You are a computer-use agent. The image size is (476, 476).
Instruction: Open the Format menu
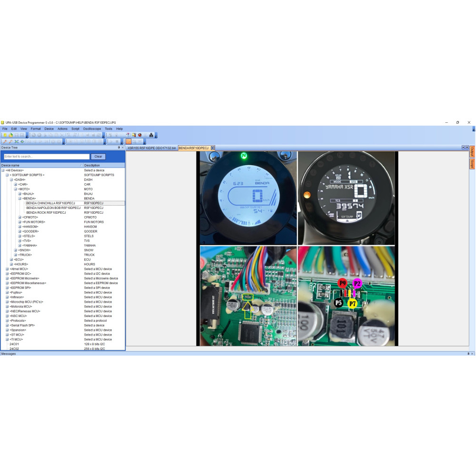click(x=36, y=129)
